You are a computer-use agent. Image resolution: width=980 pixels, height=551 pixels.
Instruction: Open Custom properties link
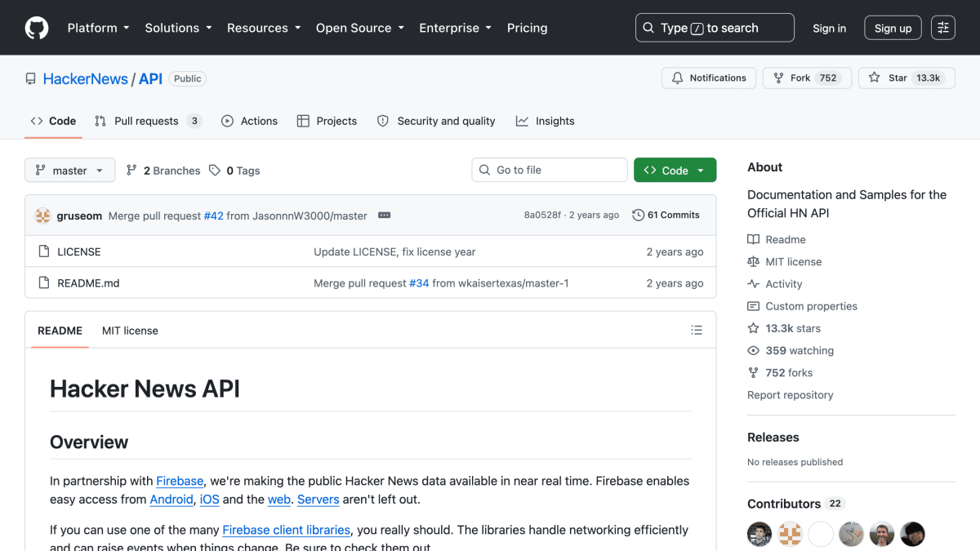[803, 306]
